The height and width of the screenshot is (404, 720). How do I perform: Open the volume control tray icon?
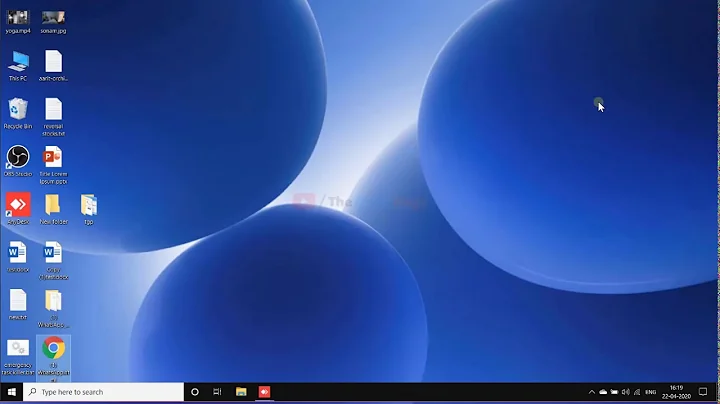(625, 392)
